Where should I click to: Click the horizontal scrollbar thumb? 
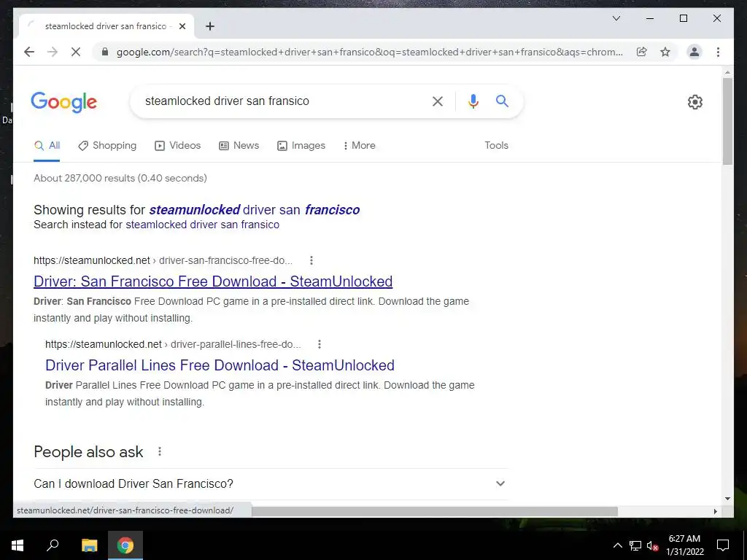435,511
